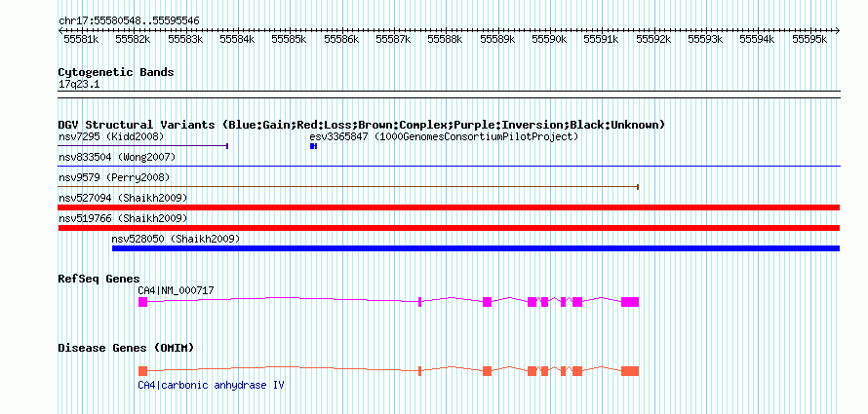Click the 55587k ruler tick label
The image size is (868, 414).
pos(394,39)
